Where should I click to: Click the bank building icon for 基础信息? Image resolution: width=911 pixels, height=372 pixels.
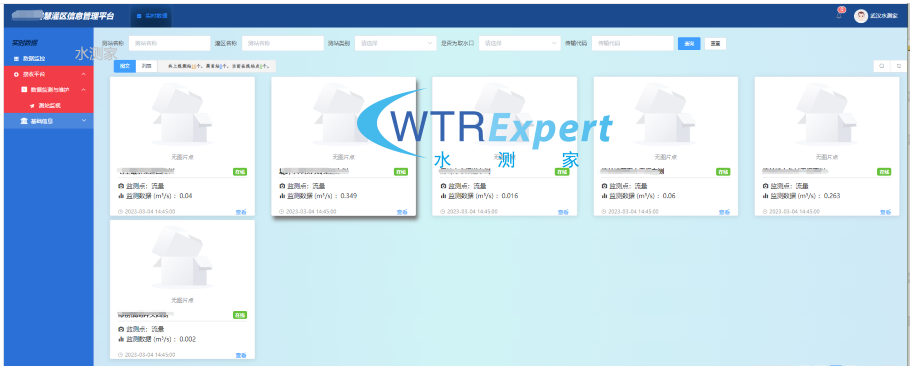(24, 121)
